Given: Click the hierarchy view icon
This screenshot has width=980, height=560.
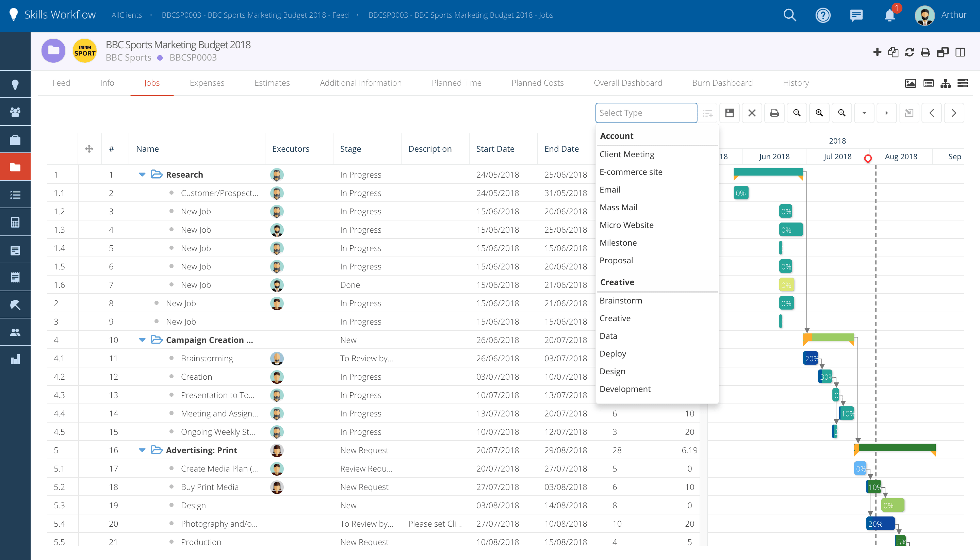Looking at the screenshot, I should 945,83.
